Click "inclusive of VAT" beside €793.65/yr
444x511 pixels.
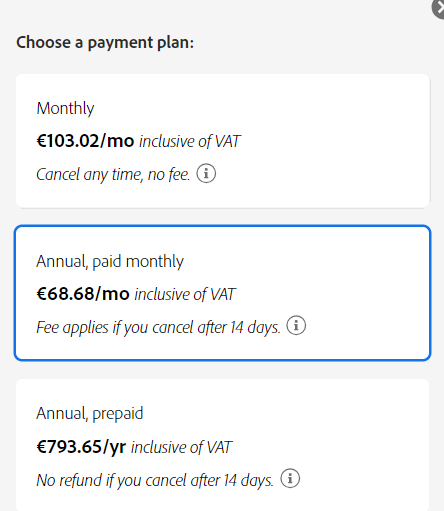(x=181, y=447)
